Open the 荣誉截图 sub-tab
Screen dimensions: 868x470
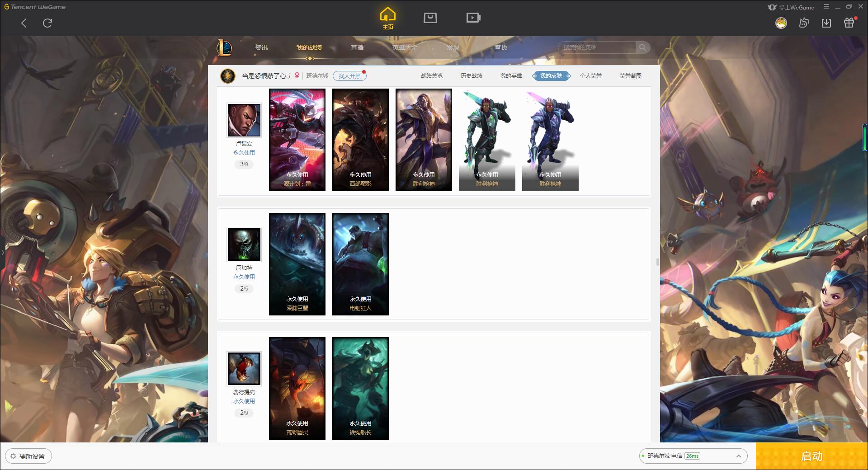(631, 76)
